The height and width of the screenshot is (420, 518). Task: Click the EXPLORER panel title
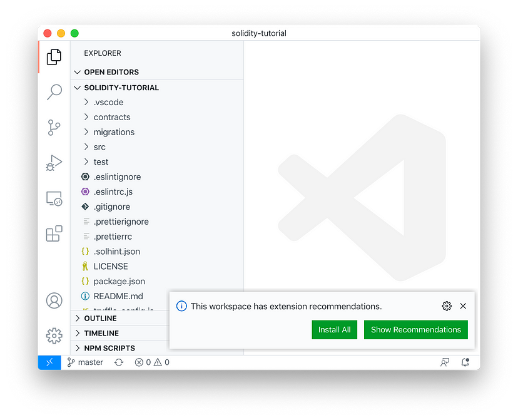[103, 53]
